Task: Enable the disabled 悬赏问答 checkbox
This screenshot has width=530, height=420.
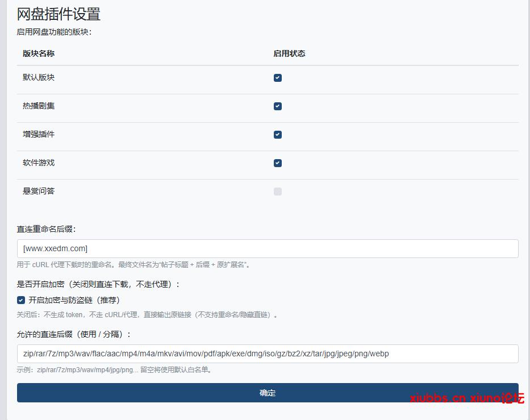Action: [x=277, y=192]
